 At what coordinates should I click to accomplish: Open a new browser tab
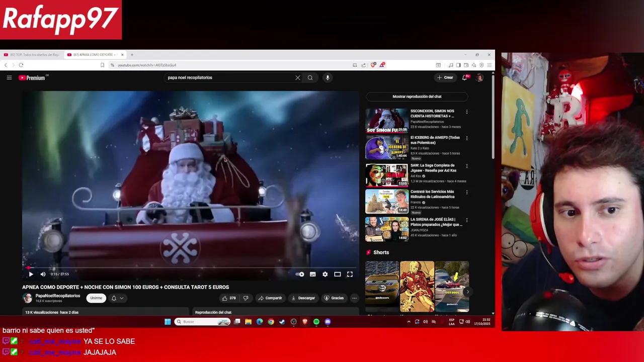pos(132,55)
